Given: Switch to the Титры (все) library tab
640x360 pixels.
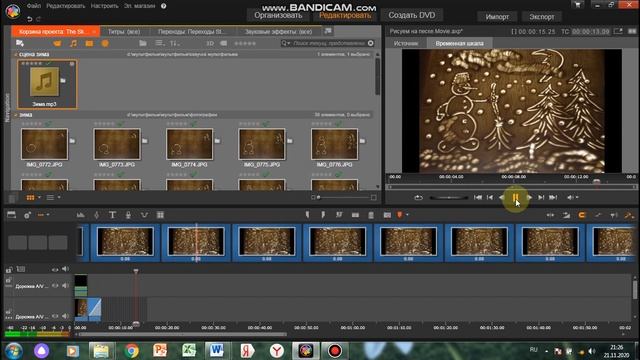Looking at the screenshot, I should [124, 31].
